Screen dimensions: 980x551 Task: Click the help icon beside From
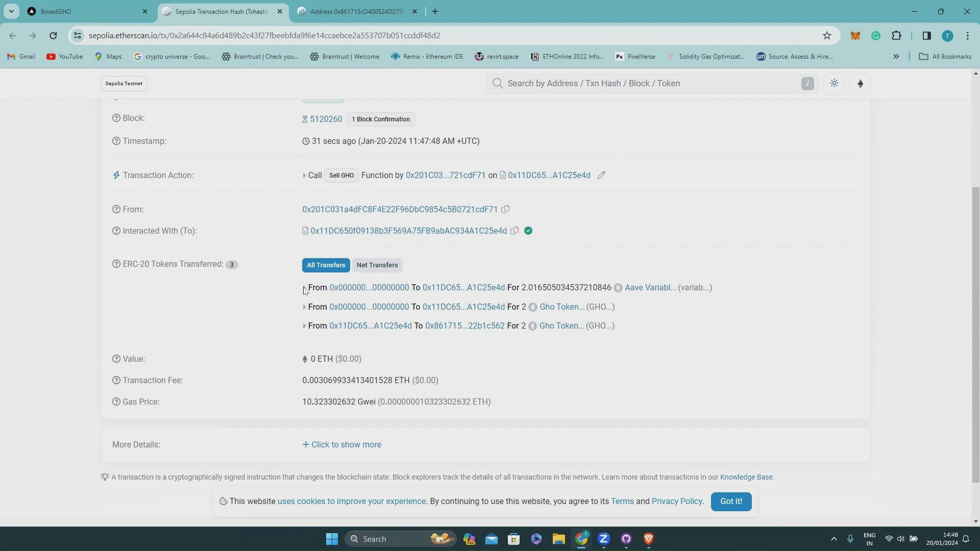(116, 210)
